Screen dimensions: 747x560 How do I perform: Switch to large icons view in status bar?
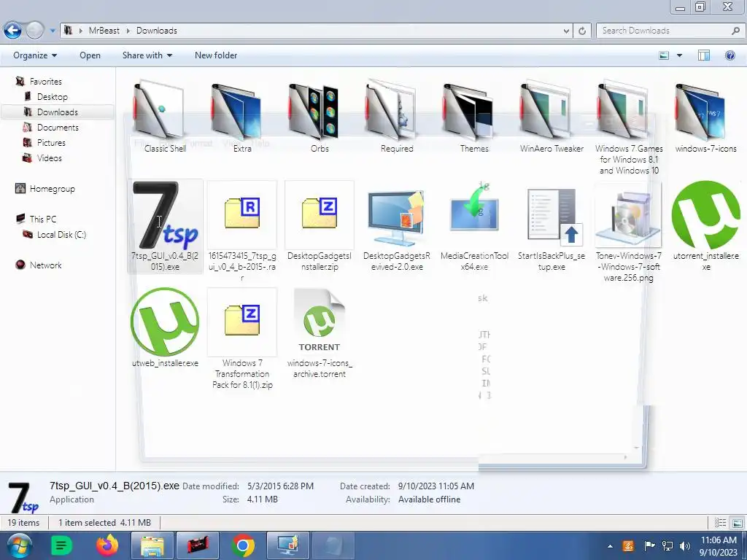point(737,523)
